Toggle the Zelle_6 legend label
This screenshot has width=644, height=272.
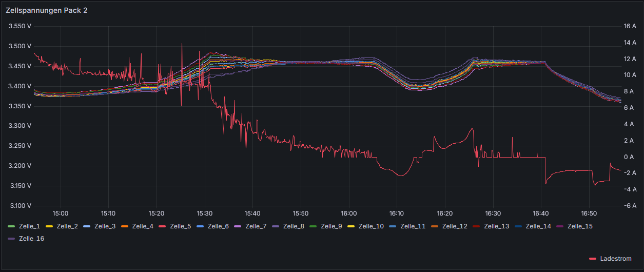[218, 226]
